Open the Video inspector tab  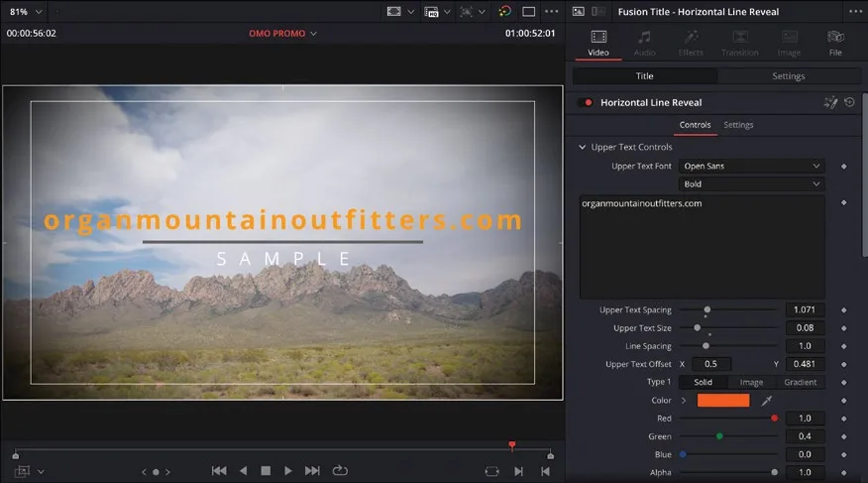(x=597, y=44)
